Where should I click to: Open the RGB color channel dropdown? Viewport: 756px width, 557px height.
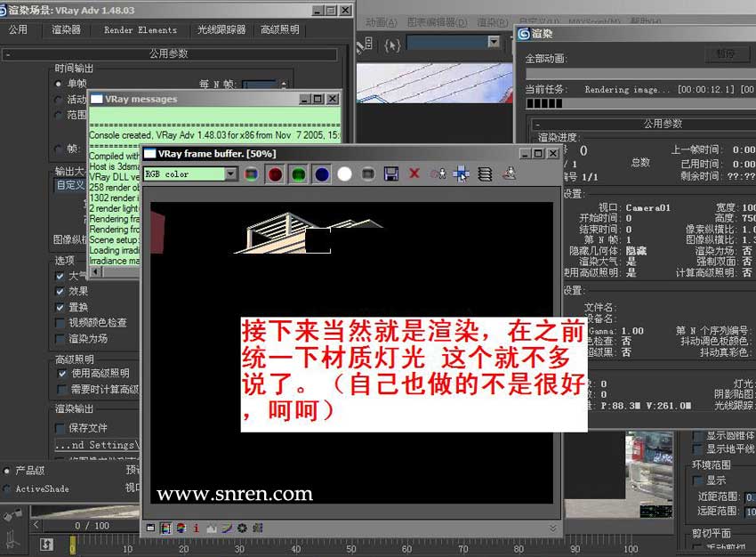tap(231, 174)
